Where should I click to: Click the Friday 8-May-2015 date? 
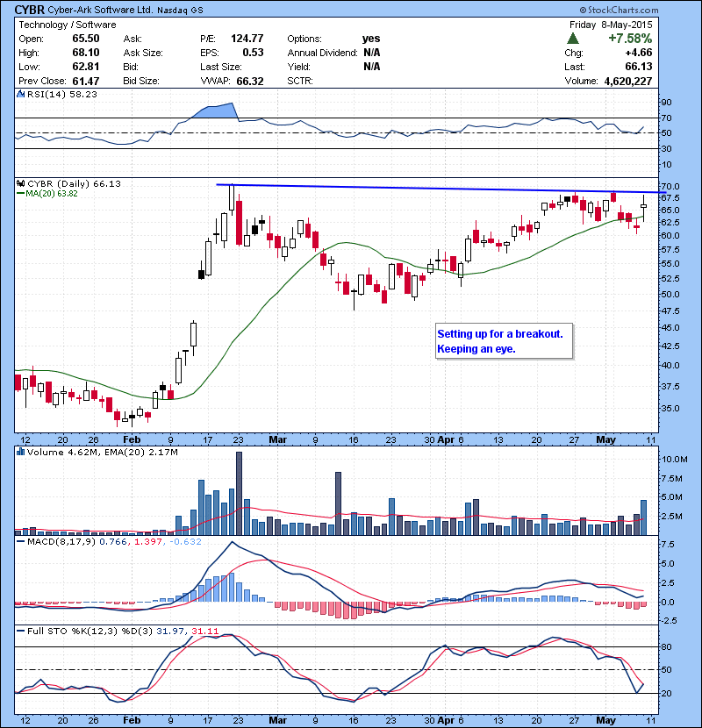point(611,25)
